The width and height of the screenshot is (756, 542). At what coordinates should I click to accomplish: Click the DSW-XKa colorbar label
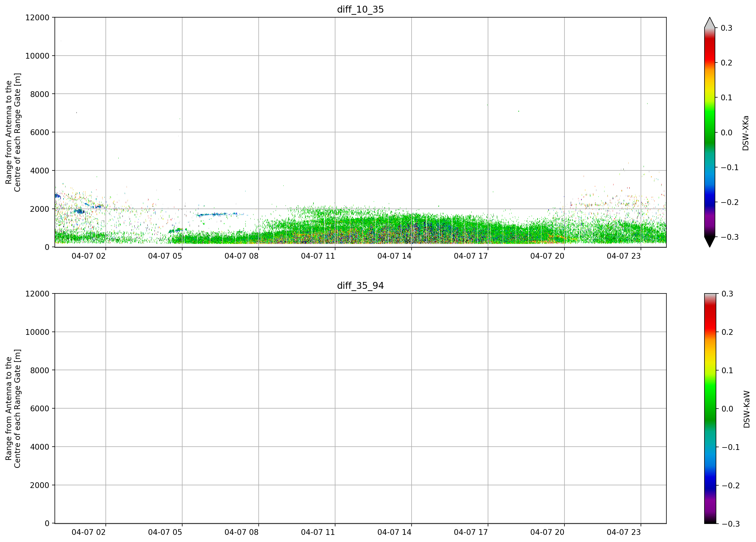point(746,133)
